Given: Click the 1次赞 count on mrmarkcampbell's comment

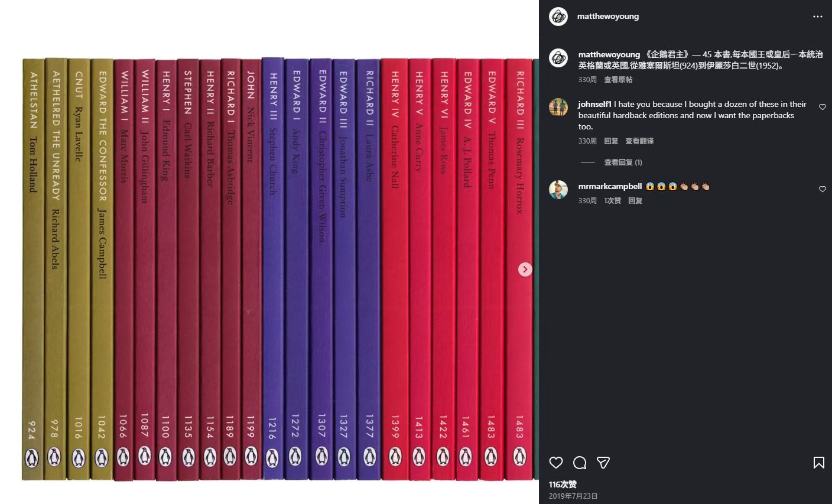Looking at the screenshot, I should click(612, 200).
